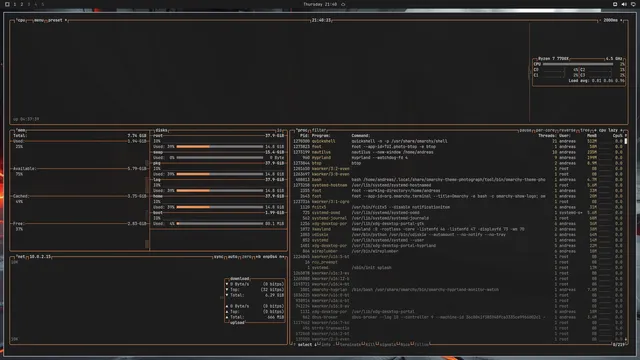The height and width of the screenshot is (360, 640).
Task: Click mem Total 7.74 GiB value
Action: pyautogui.click(x=137, y=136)
